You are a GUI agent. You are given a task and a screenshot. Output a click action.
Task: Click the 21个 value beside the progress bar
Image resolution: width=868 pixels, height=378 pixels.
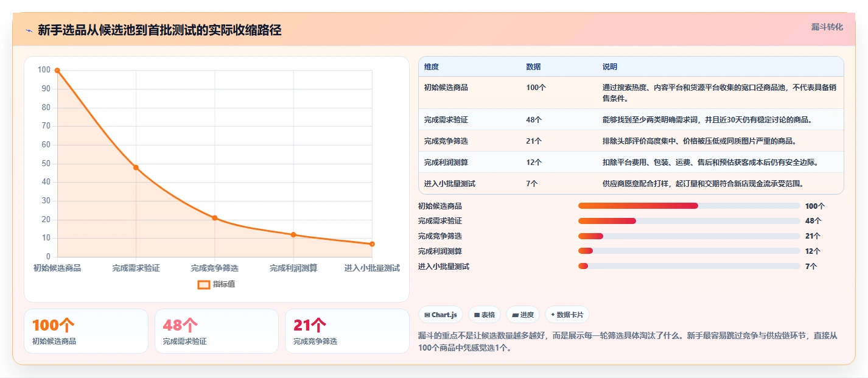click(x=813, y=236)
